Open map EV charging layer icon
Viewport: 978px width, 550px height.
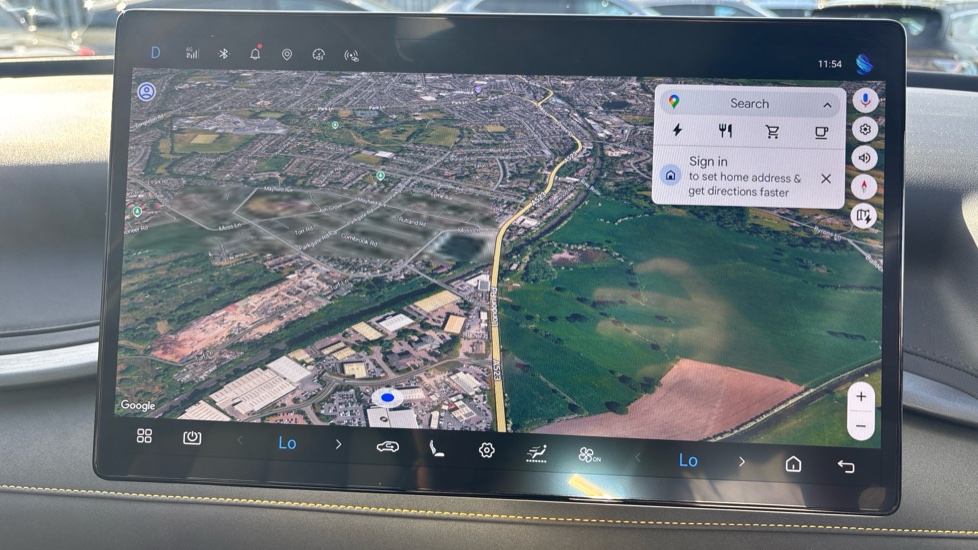[864, 216]
